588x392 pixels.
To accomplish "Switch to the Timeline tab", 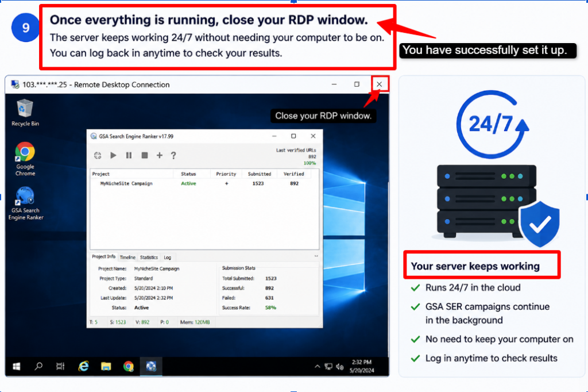I will click(x=127, y=257).
